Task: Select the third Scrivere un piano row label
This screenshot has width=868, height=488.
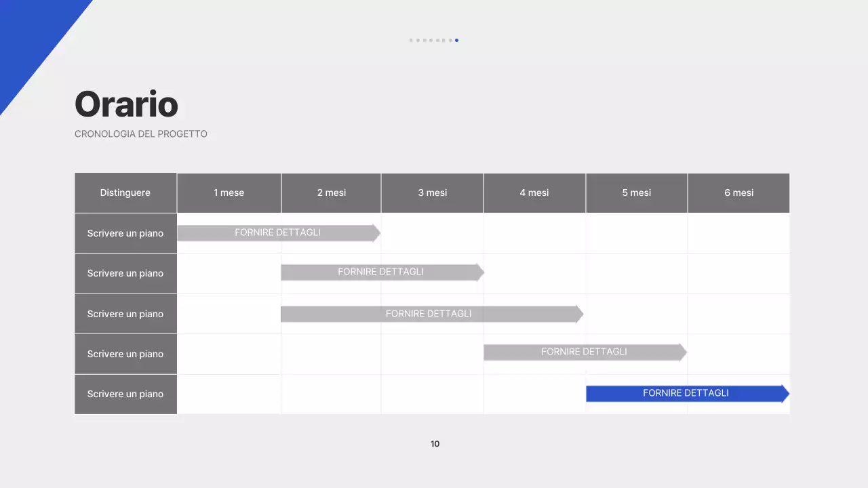Action: (x=125, y=314)
